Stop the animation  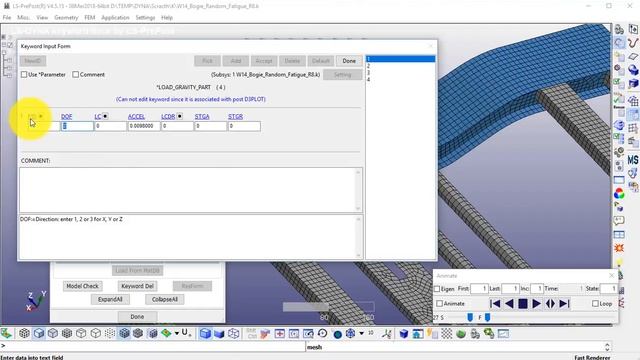click(x=523, y=304)
